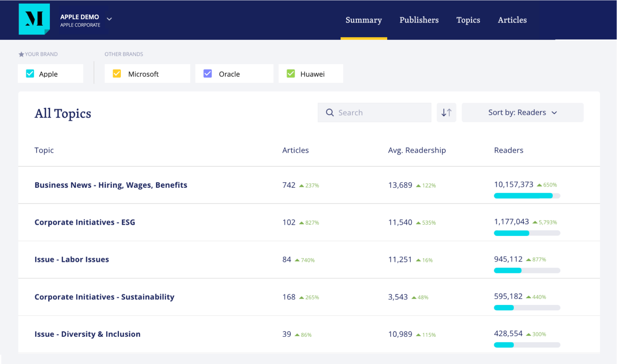Click green trend arrow beside 742 articles
This screenshot has height=364, width=617.
tap(301, 185)
